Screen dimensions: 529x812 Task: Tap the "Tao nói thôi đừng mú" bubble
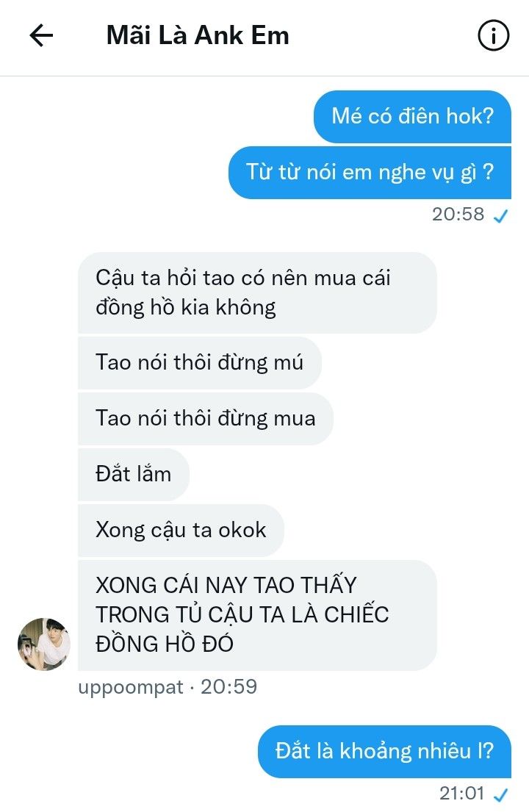(200, 362)
